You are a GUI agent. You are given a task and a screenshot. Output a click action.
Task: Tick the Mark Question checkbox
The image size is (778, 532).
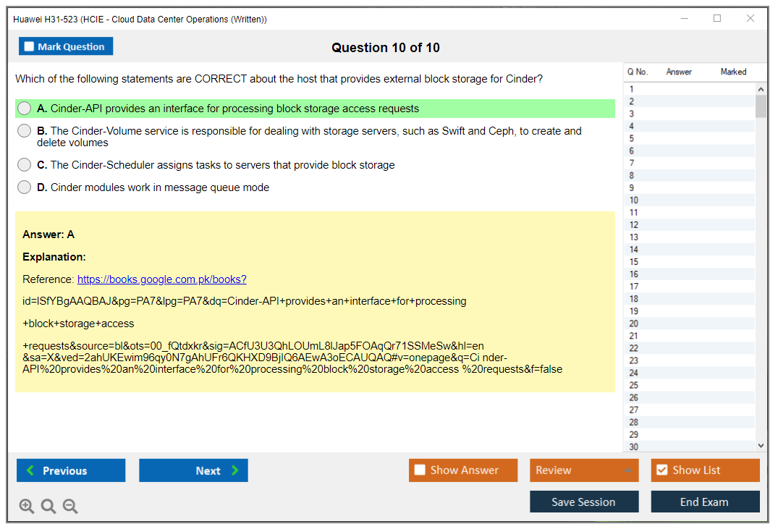(30, 47)
